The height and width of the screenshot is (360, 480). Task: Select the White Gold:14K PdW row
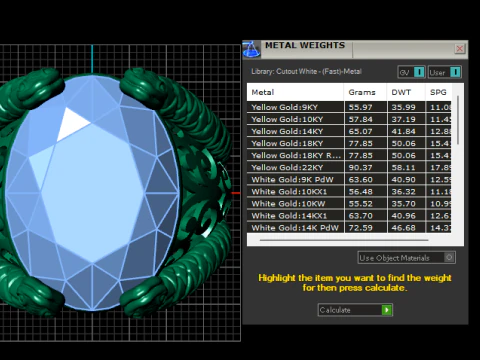[349, 228]
